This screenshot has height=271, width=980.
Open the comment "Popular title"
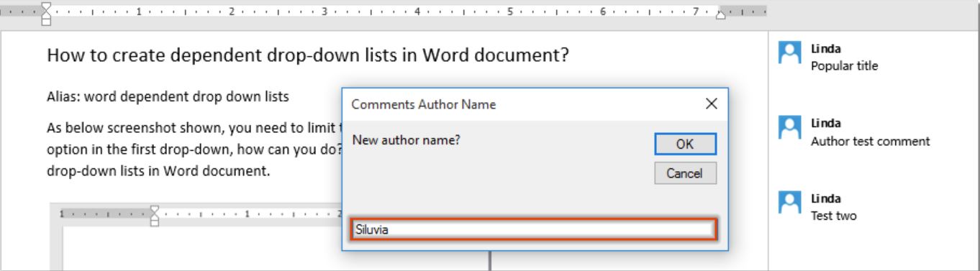point(844,66)
